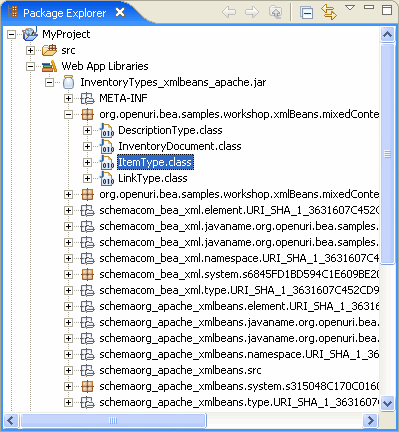Viewport: 399px width, 432px height.
Task: Click the Forward navigation arrow icon
Action: [252, 12]
